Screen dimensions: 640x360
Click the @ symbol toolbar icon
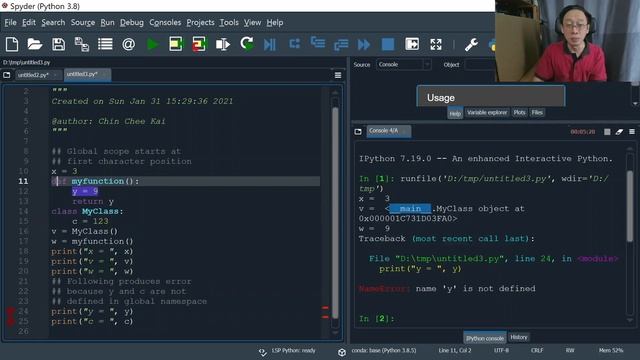(x=129, y=44)
